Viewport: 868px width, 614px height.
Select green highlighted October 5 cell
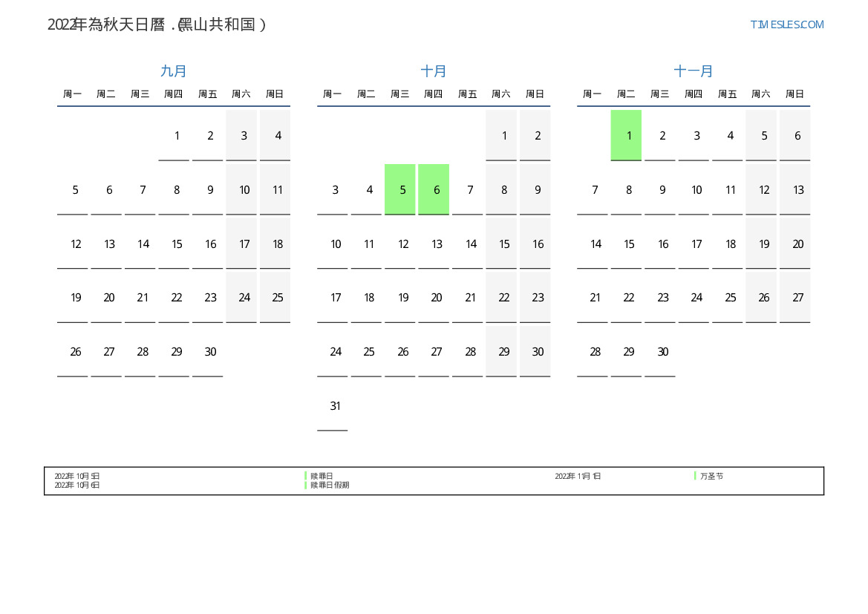402,189
